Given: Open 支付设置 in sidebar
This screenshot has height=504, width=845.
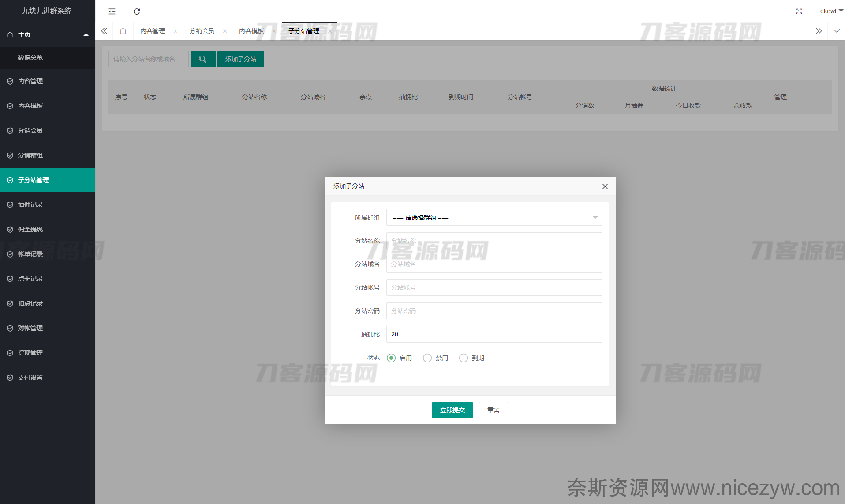Looking at the screenshot, I should (48, 377).
